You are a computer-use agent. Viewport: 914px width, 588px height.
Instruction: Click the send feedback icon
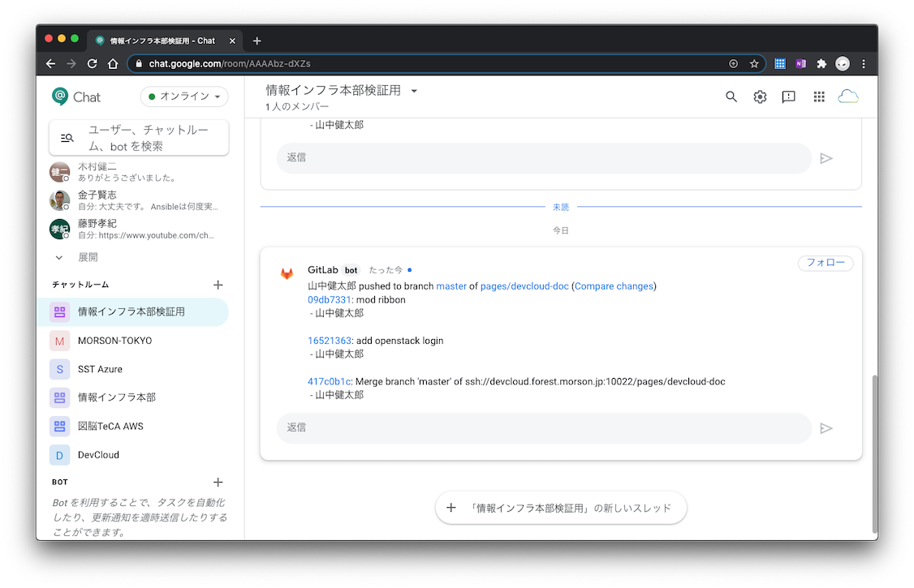tap(788, 97)
